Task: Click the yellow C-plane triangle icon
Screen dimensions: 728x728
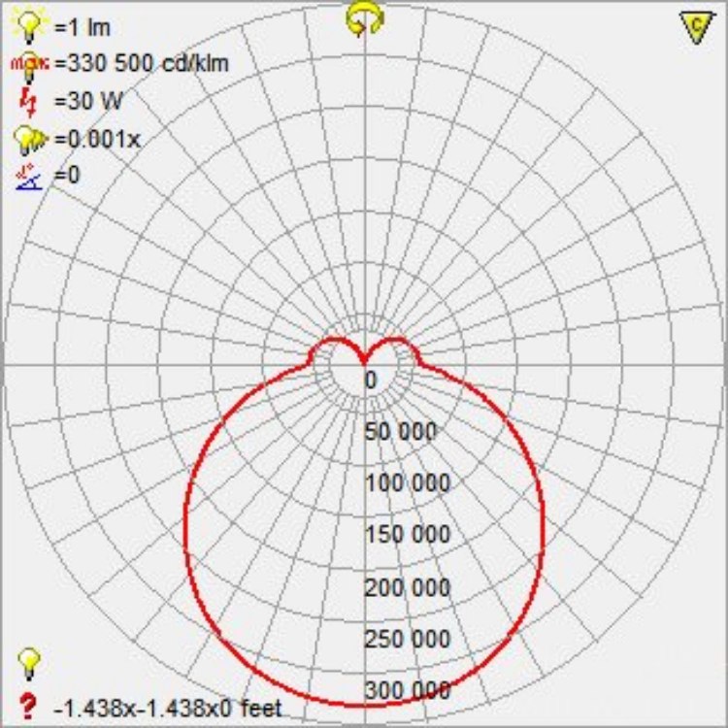Action: 693,28
